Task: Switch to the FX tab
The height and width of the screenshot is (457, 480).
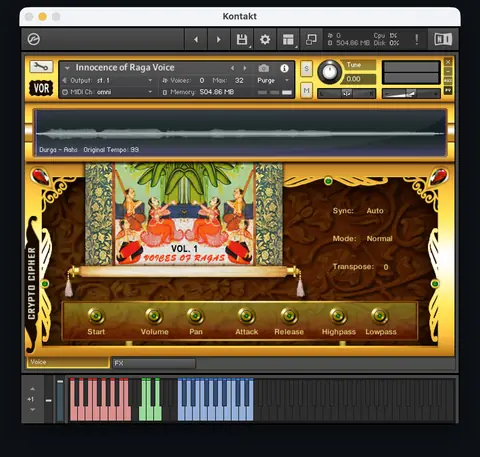Action: pyautogui.click(x=154, y=363)
